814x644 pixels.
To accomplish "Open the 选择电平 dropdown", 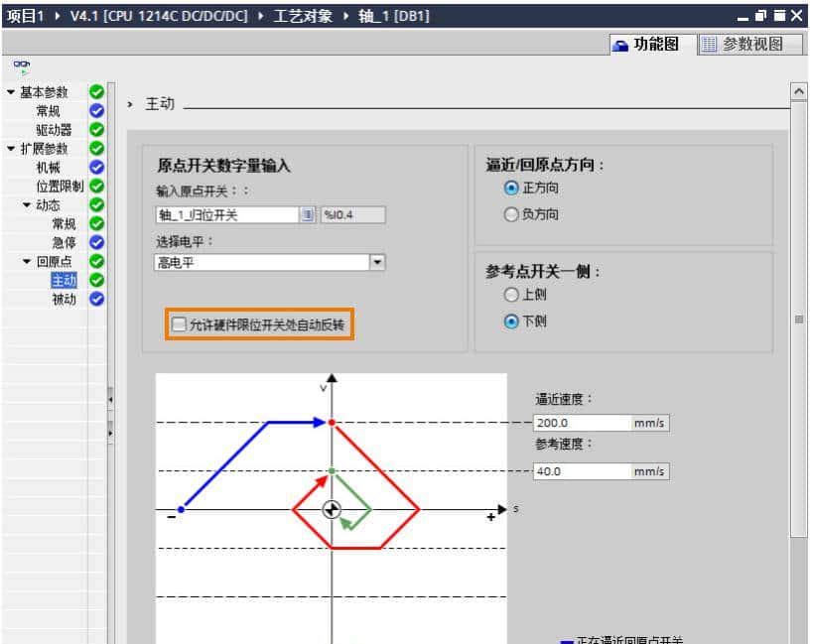I will tap(377, 259).
